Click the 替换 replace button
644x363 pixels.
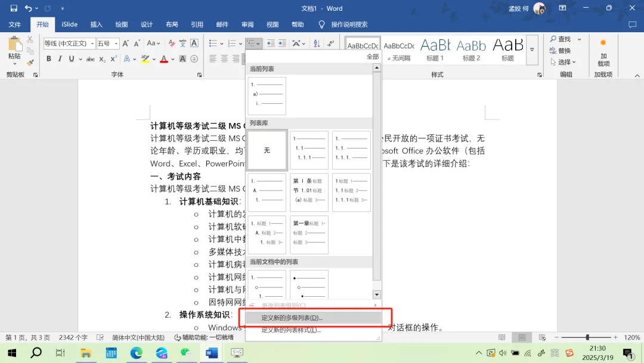pos(560,51)
